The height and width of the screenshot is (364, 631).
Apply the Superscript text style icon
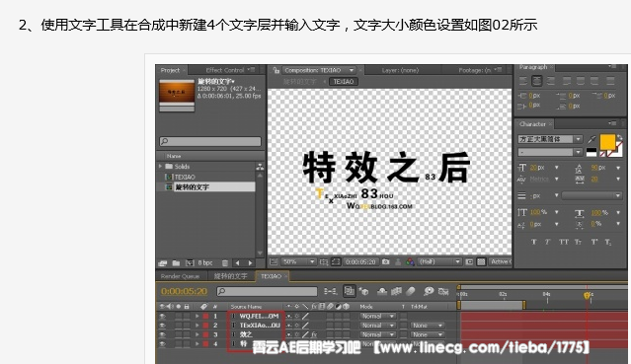[594, 242]
